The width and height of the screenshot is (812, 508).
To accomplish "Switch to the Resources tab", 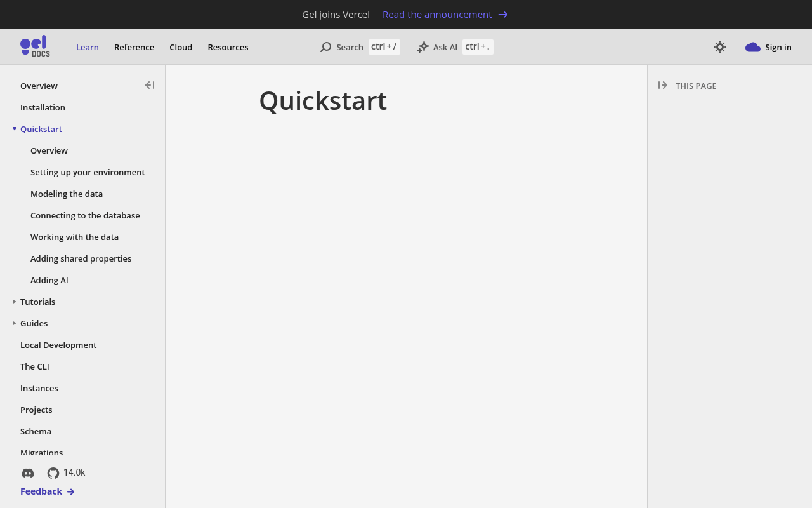I will coord(228,47).
